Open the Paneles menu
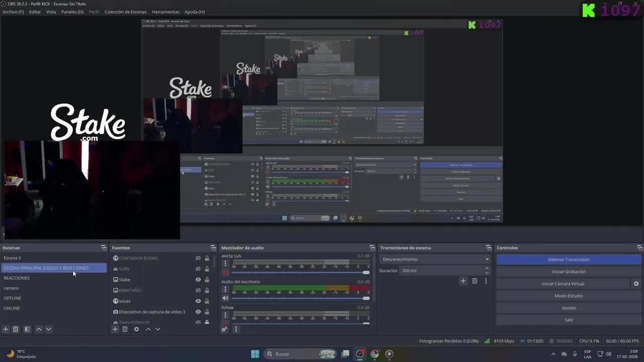 click(72, 12)
